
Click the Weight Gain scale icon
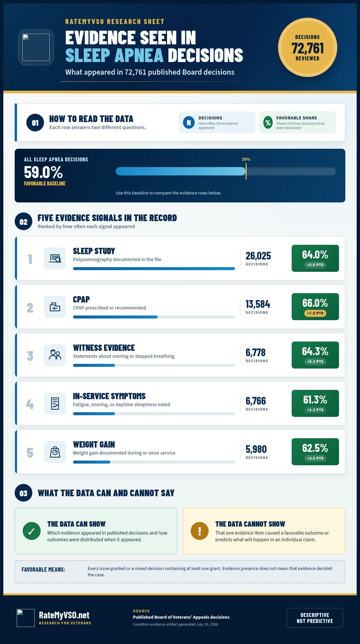pos(55,452)
